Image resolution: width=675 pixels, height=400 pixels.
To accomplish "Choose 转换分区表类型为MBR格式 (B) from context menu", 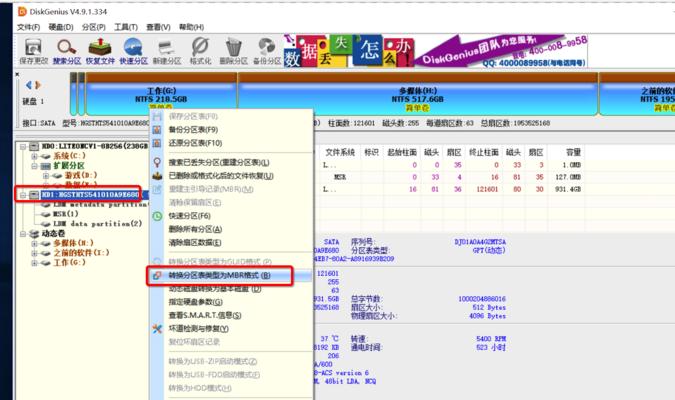I will 230,275.
